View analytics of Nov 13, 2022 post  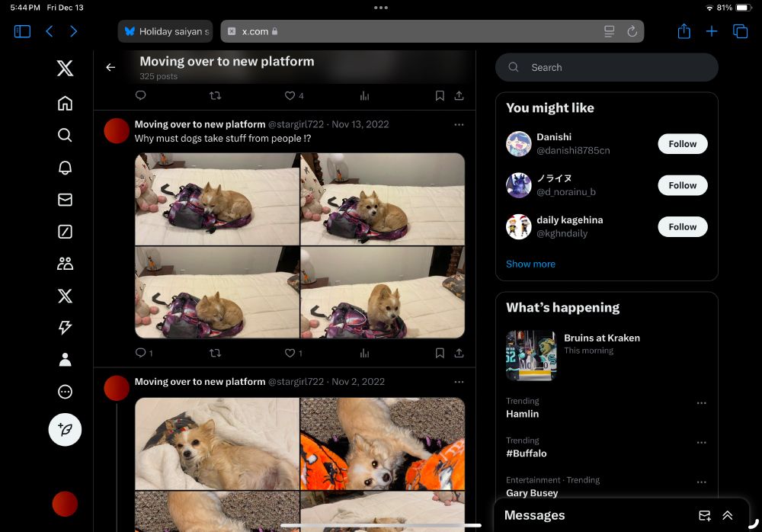(x=364, y=353)
